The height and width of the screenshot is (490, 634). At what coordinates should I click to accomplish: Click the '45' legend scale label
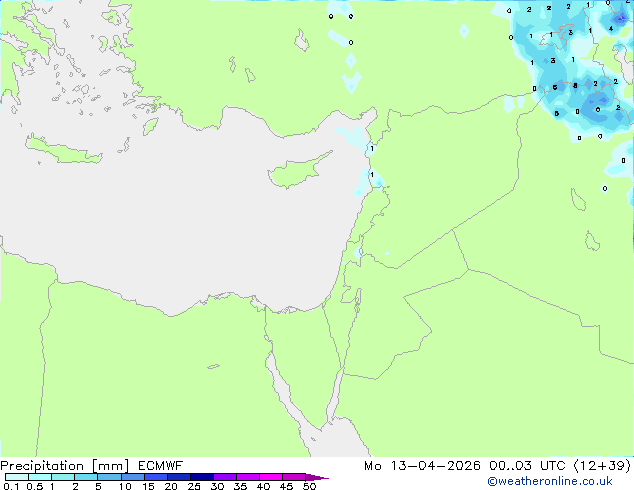point(286,486)
